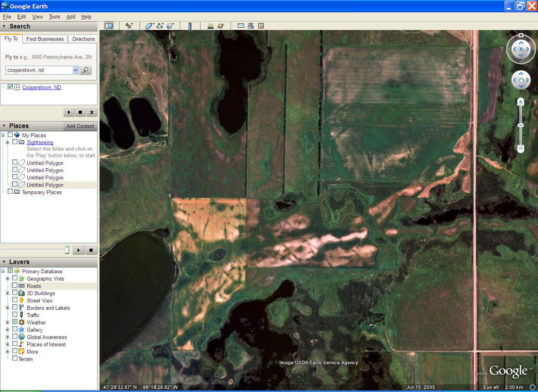The width and height of the screenshot is (538, 392).
Task: Toggle the sidebar panel button
Action: pos(110,26)
